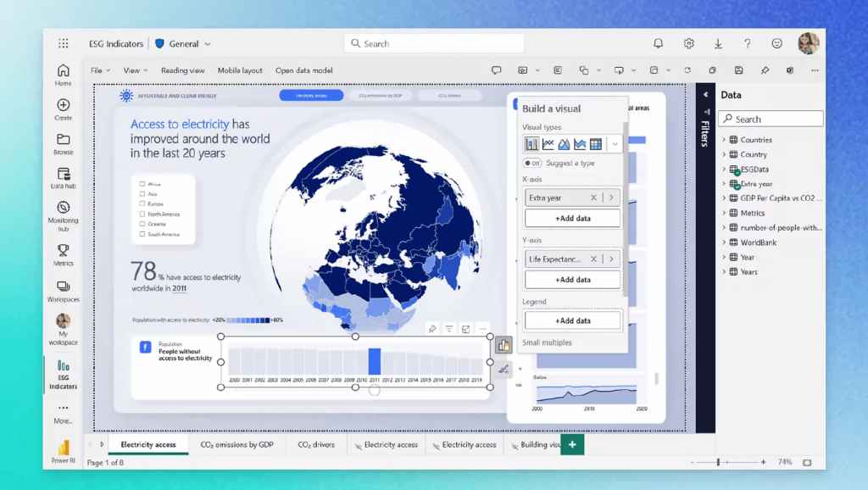Open help question mark icon
The height and width of the screenshot is (490, 868).
click(748, 43)
